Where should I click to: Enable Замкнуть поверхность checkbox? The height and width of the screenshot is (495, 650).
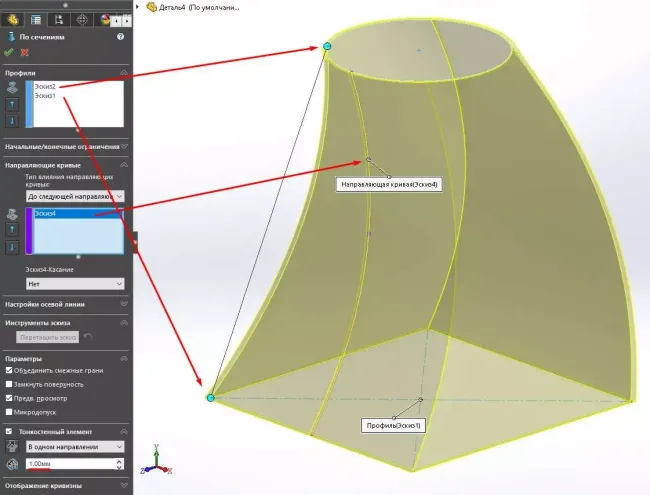(x=9, y=384)
